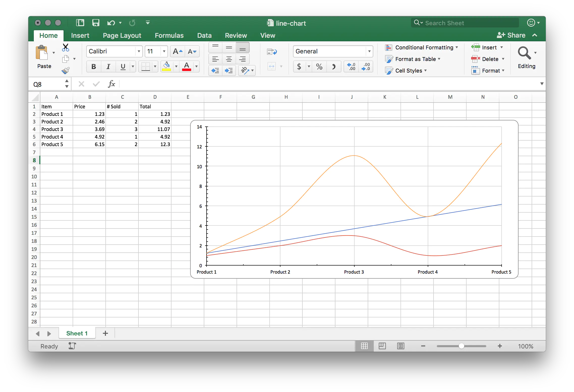Image resolution: width=574 pixels, height=392 pixels.
Task: Open the General number format dropdown
Action: pos(369,51)
